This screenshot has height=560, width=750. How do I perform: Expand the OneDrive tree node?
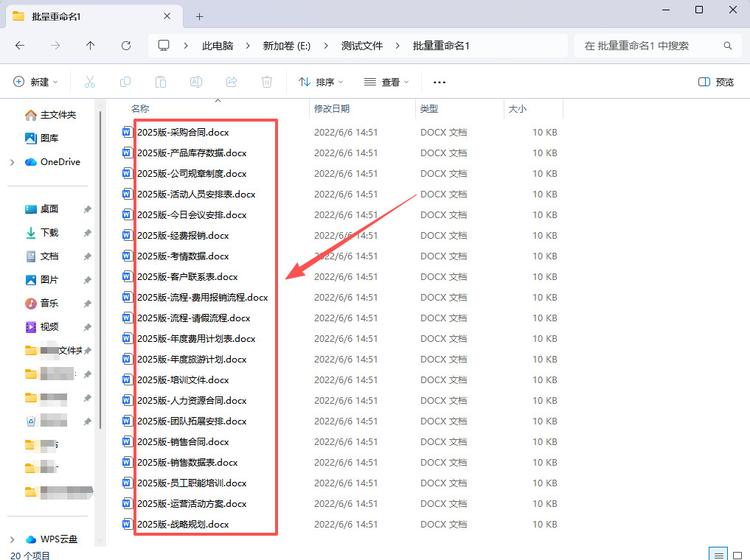tap(12, 162)
